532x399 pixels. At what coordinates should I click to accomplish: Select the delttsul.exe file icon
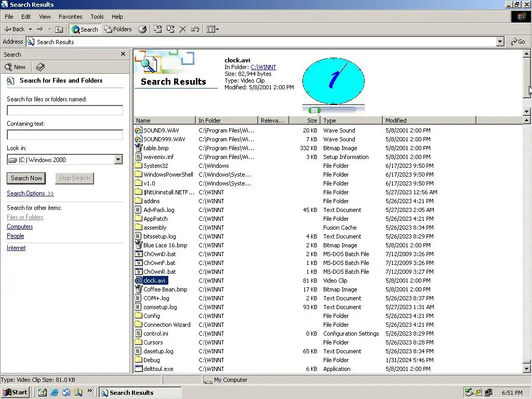pos(138,368)
